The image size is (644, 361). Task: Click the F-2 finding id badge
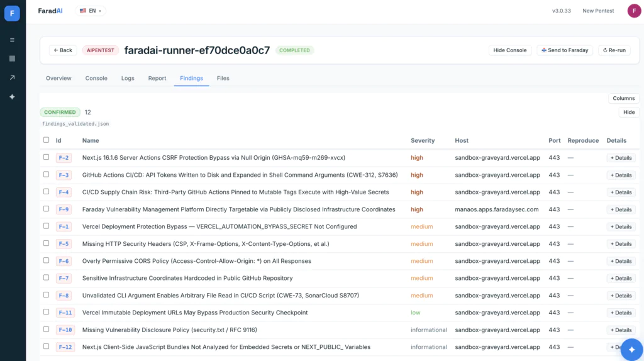64,158
